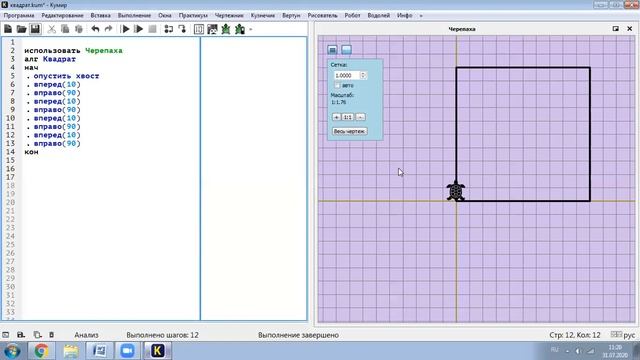Click the Весь чертеж button

349,131
